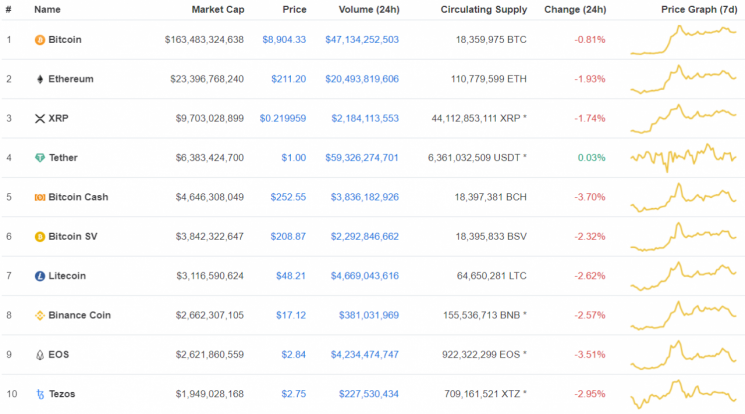Click the Binance Coin logo icon

pyautogui.click(x=40, y=316)
